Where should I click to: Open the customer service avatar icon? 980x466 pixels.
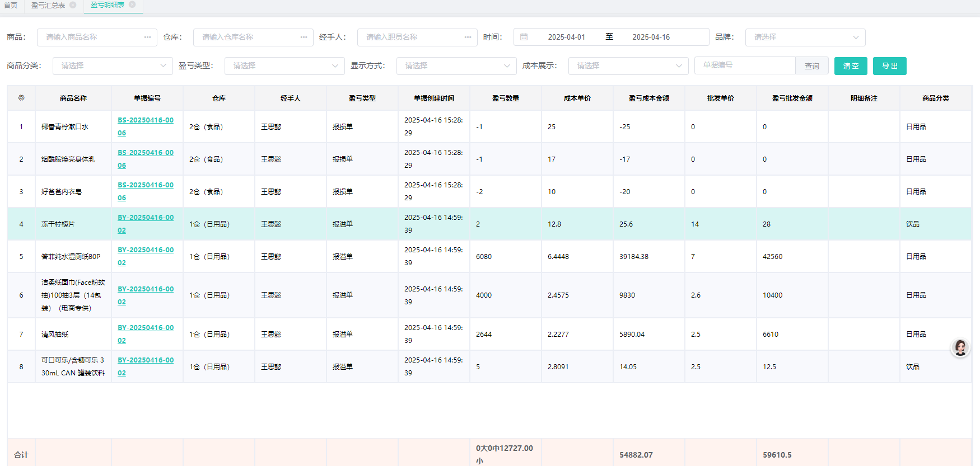[x=960, y=347]
